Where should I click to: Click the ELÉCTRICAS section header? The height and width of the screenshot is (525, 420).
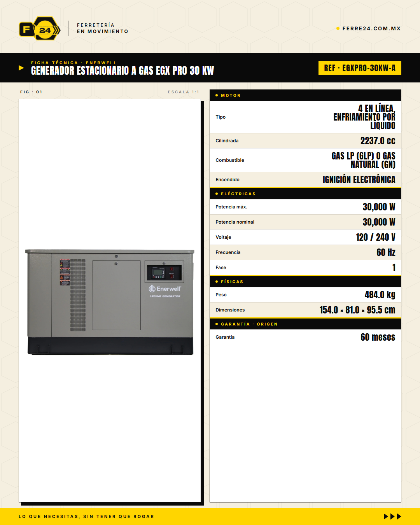(305, 194)
